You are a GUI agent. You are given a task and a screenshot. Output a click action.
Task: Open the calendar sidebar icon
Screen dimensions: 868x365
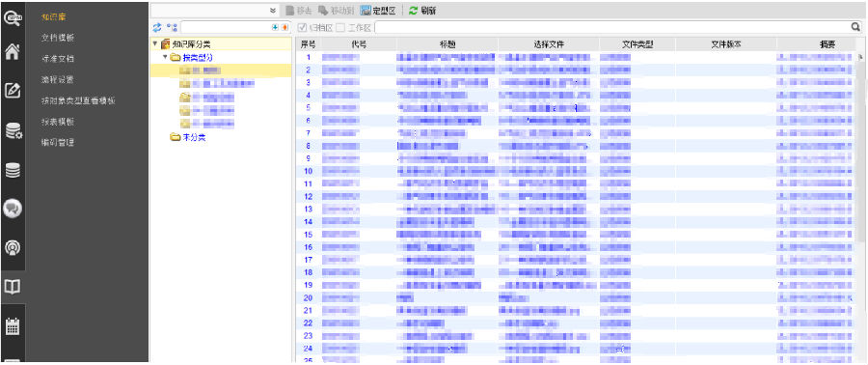[x=13, y=326]
